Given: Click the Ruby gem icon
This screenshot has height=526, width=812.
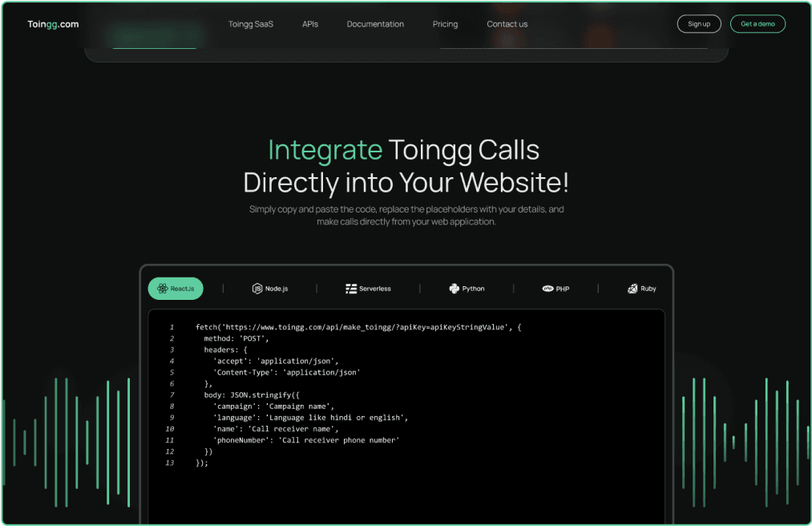Looking at the screenshot, I should 632,289.
